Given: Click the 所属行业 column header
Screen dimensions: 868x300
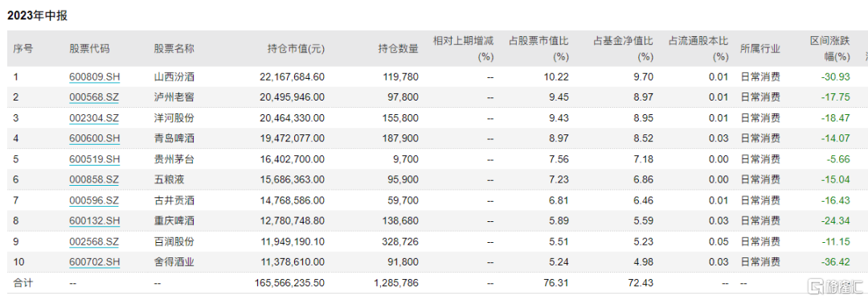Looking at the screenshot, I should pyautogui.click(x=760, y=49).
